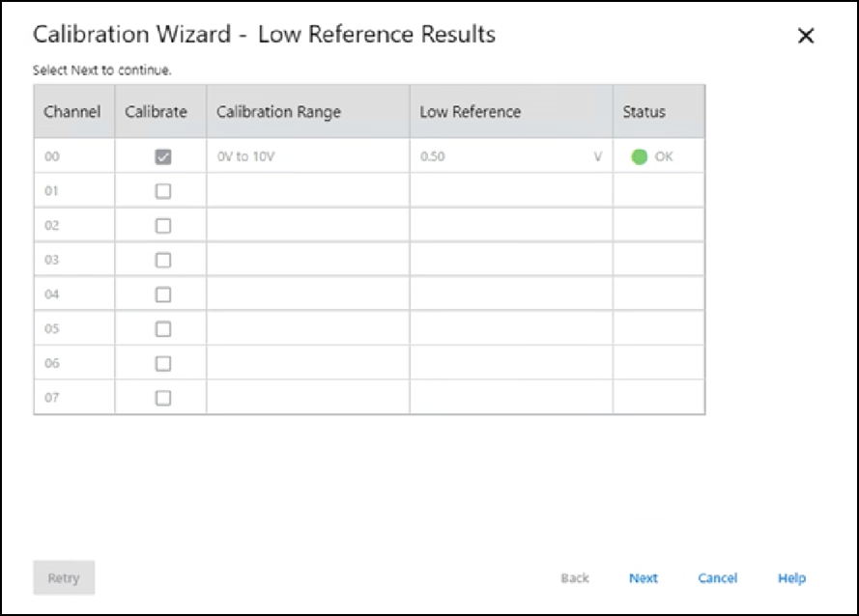This screenshot has height=616, width=859.
Task: Select the 0V to 10V calibration range cell
Action: click(307, 156)
